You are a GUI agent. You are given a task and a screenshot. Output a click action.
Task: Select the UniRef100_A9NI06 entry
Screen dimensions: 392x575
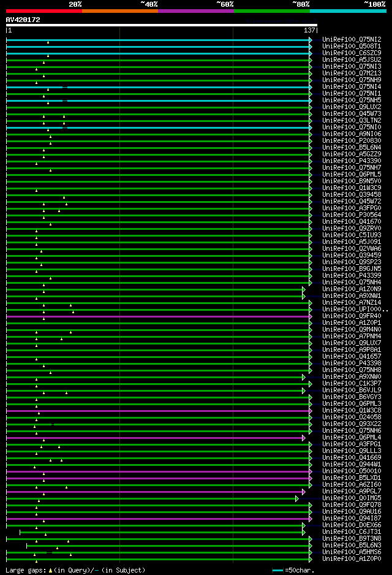(x=352, y=134)
